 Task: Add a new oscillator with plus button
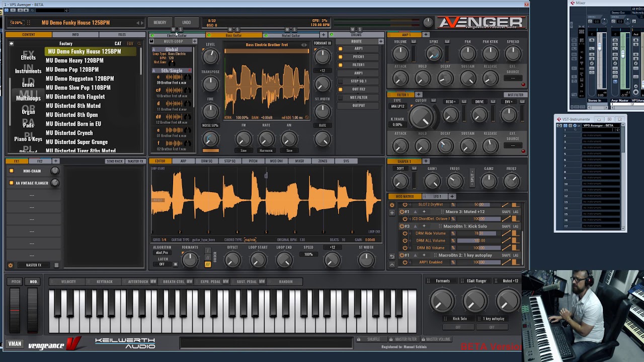pos(324,35)
